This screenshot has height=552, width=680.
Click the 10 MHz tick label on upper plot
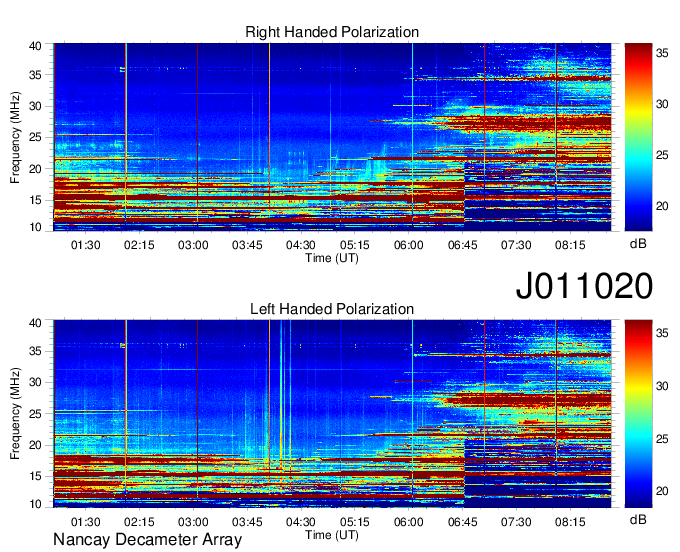[35, 227]
